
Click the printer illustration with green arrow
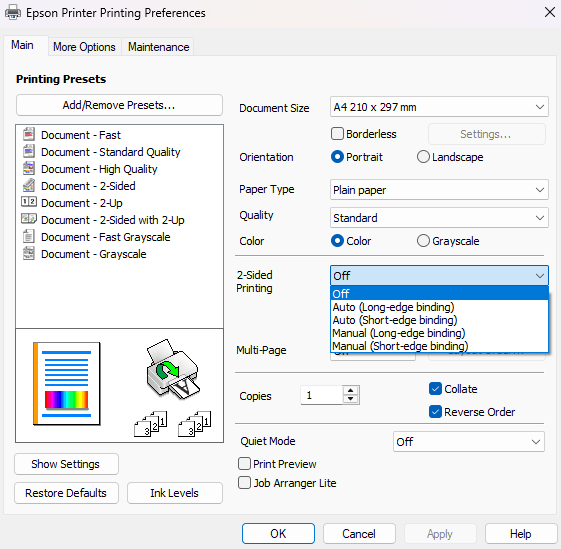(173, 369)
